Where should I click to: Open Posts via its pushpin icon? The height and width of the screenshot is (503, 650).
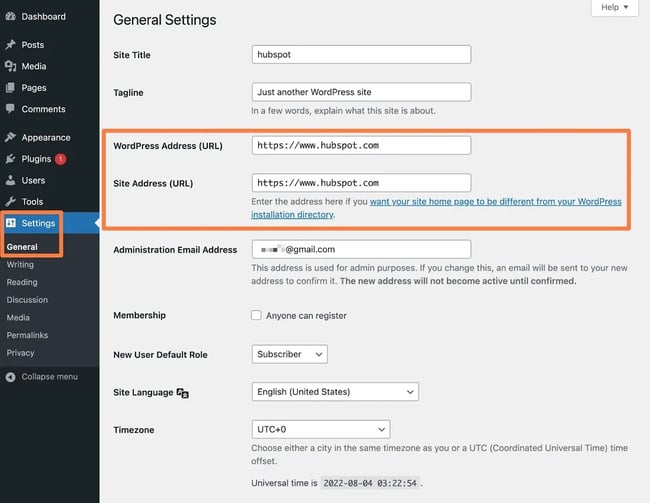(10, 45)
